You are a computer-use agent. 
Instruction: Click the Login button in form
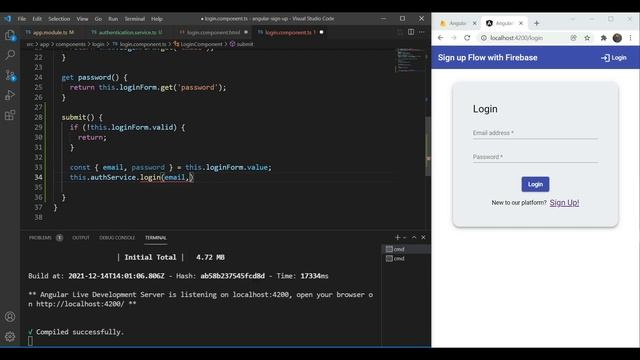point(535,184)
